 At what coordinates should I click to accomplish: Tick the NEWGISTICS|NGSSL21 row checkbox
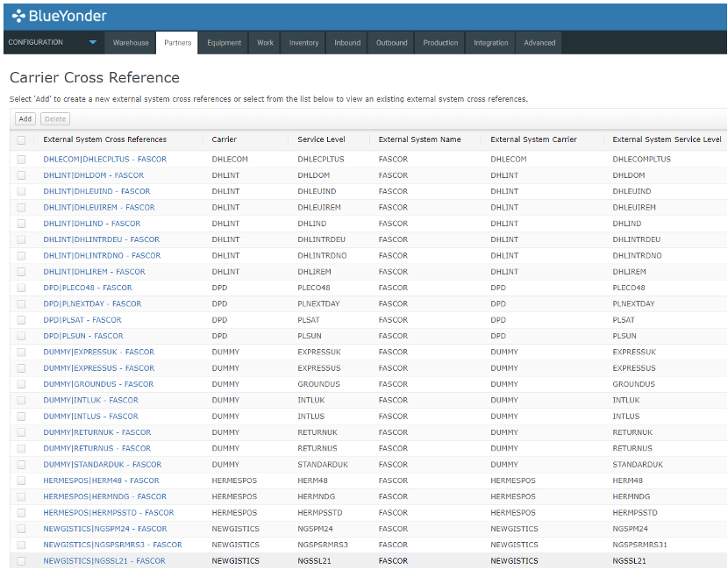[21, 560]
